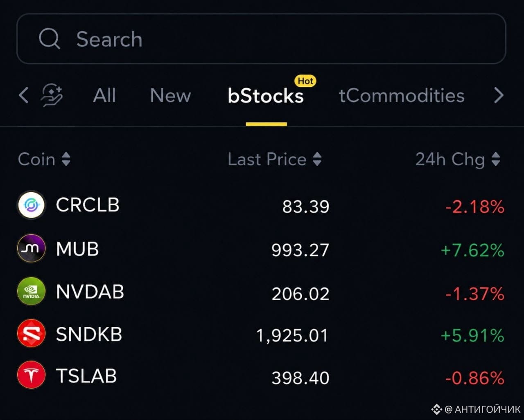Switch to the All tab

tap(104, 95)
